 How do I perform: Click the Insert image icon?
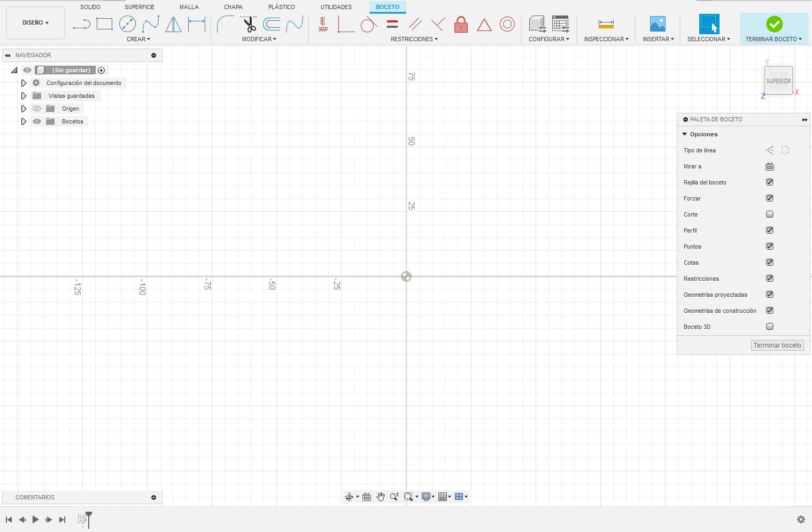(x=658, y=24)
